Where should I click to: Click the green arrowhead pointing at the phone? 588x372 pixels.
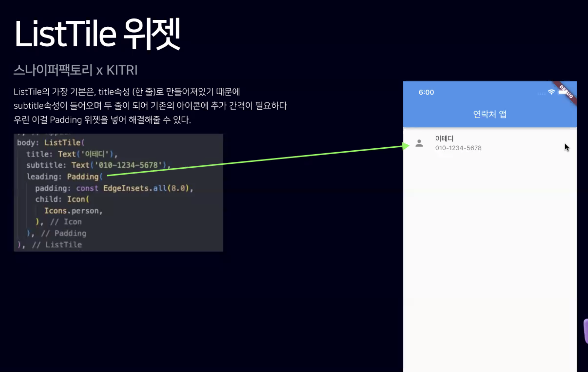[x=405, y=146]
